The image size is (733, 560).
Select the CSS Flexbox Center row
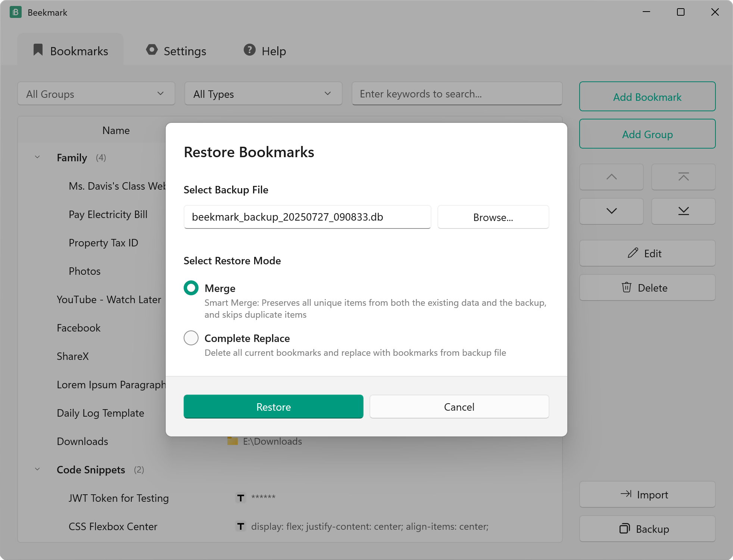click(113, 526)
